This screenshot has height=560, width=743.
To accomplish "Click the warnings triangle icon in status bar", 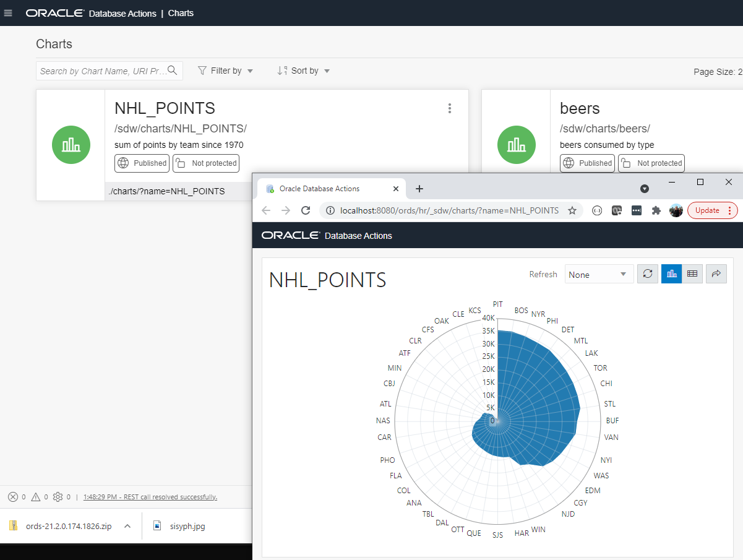I will tap(35, 497).
